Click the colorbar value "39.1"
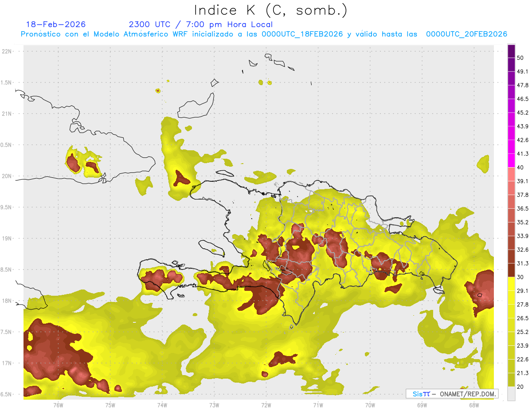The height and width of the screenshot is (411, 532). (x=522, y=181)
